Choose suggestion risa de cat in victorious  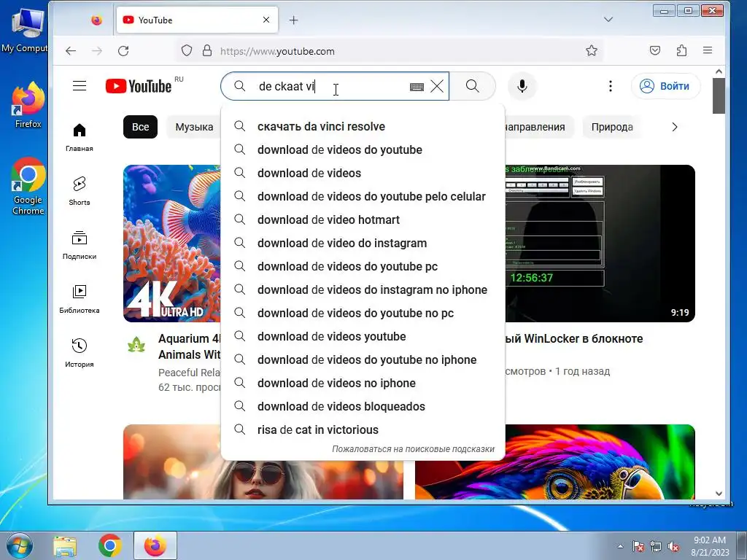pos(363,429)
